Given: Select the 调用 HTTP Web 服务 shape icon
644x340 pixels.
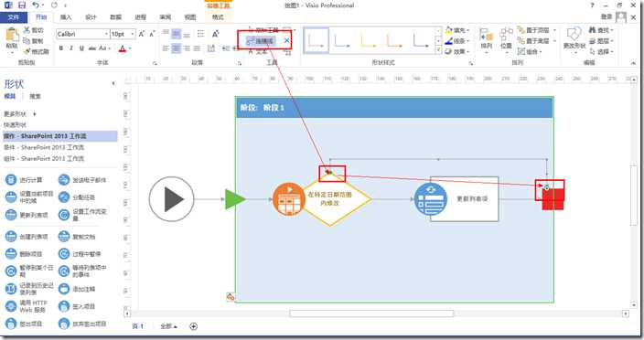Looking at the screenshot, I should pyautogui.click(x=11, y=306).
